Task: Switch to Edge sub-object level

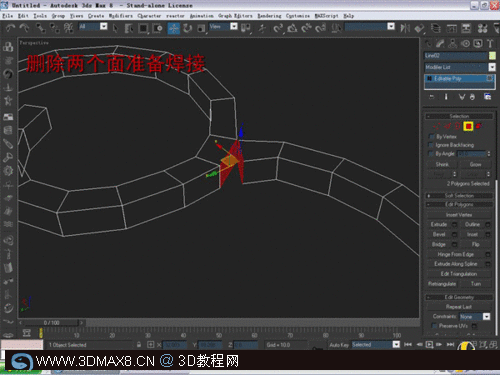Action: (x=447, y=126)
